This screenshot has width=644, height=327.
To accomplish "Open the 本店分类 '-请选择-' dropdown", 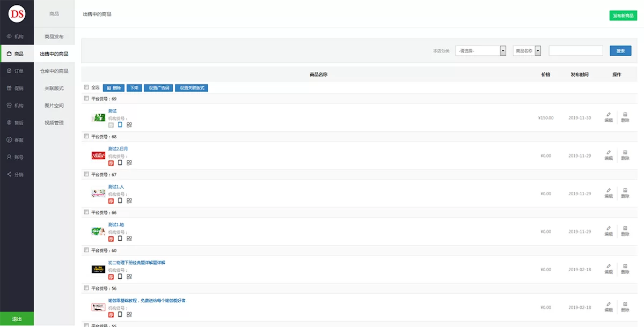I will [x=481, y=50].
